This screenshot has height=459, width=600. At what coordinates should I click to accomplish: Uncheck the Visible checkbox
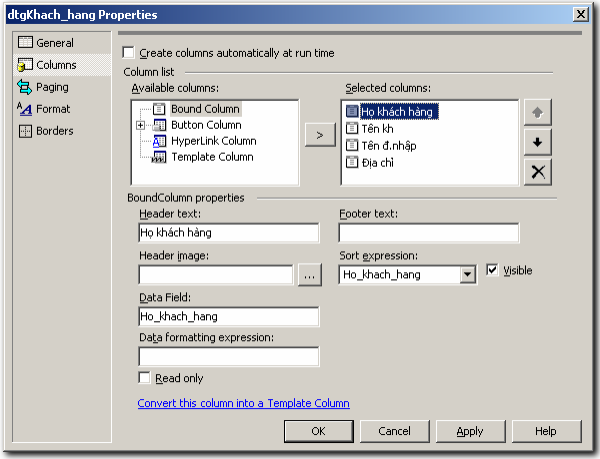pos(492,270)
